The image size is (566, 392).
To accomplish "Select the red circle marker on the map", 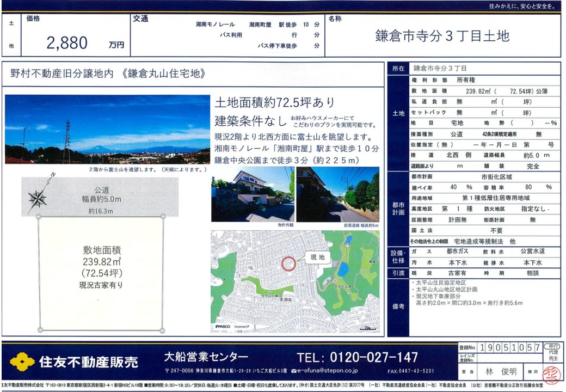I will click(x=288, y=263).
